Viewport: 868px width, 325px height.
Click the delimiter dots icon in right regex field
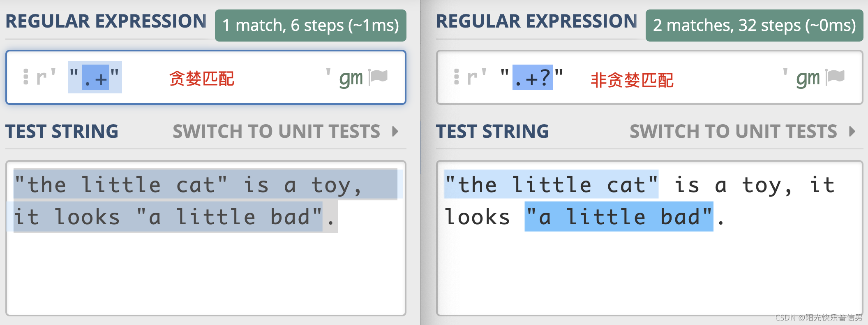point(456,77)
